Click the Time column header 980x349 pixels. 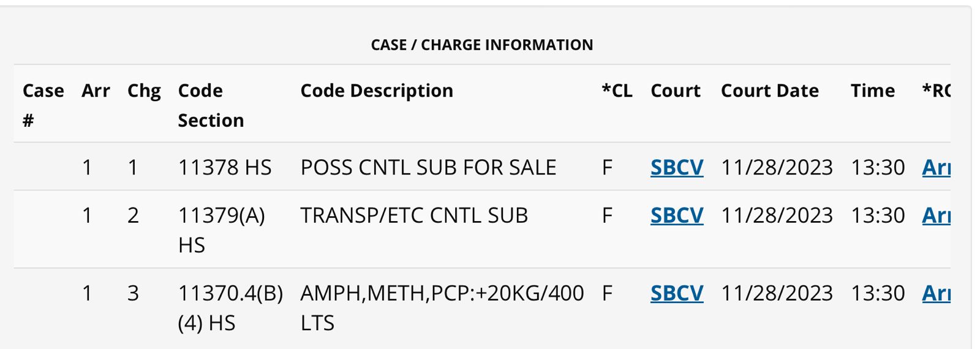[x=872, y=91]
